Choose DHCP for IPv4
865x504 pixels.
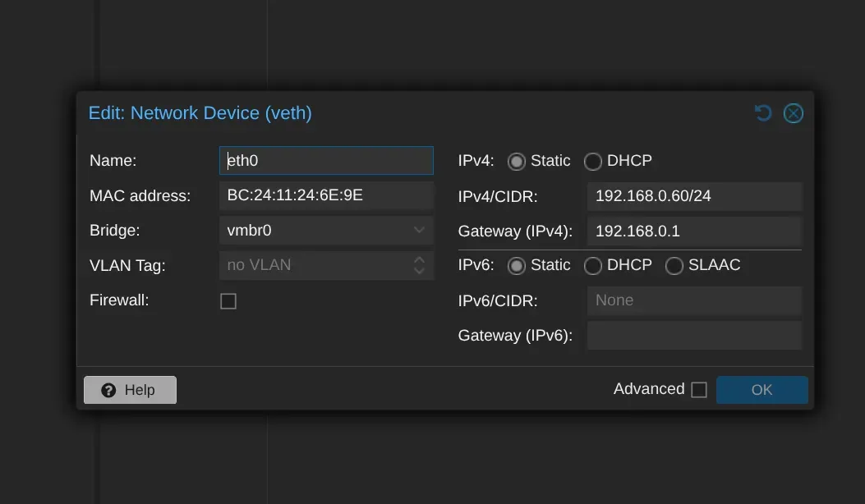(x=592, y=162)
